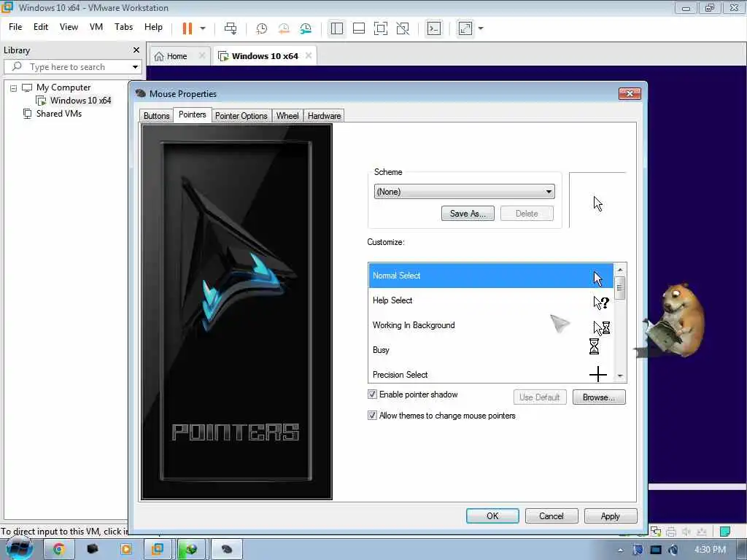Click the Customize list scroll up arrow
Screen dimensions: 747x560
coord(620,270)
